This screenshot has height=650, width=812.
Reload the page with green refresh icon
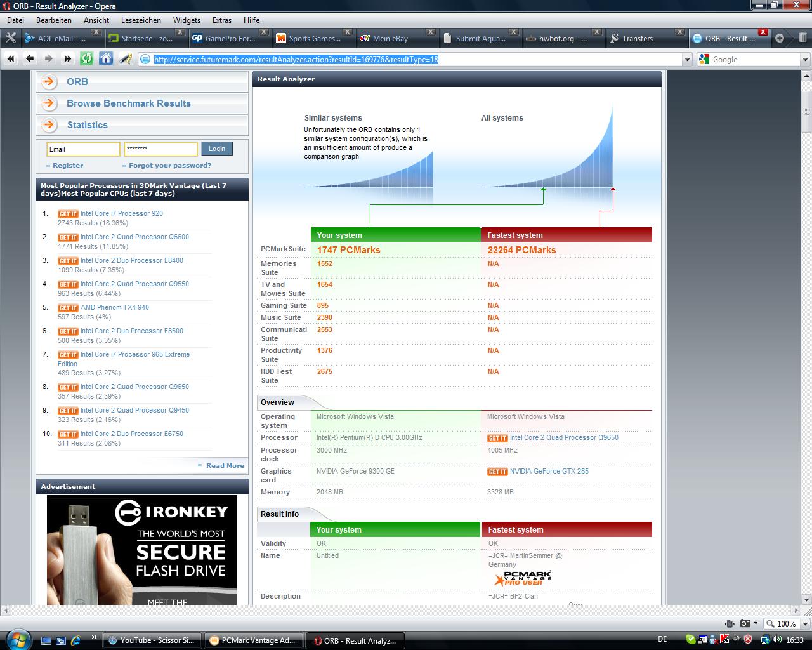coord(87,59)
